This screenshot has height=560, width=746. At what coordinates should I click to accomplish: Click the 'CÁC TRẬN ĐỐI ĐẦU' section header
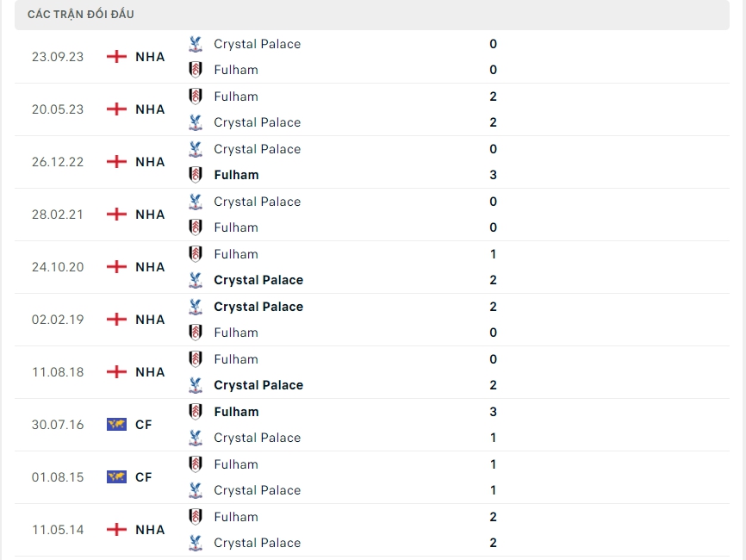(x=81, y=15)
